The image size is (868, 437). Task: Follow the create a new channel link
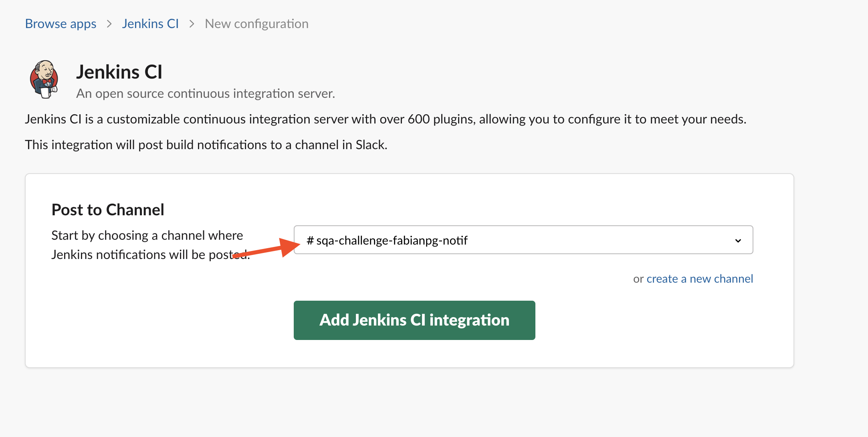click(x=700, y=279)
